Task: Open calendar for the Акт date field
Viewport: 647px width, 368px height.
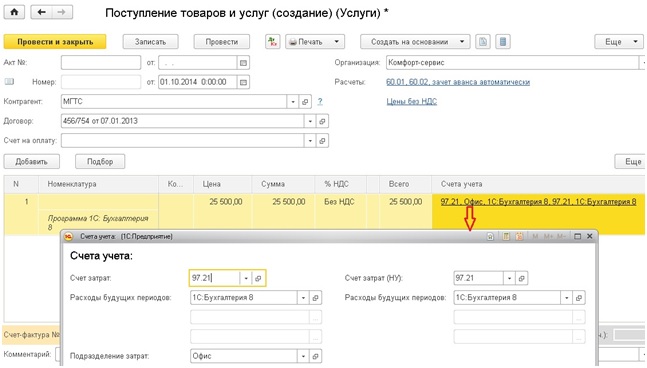Action: click(x=243, y=63)
